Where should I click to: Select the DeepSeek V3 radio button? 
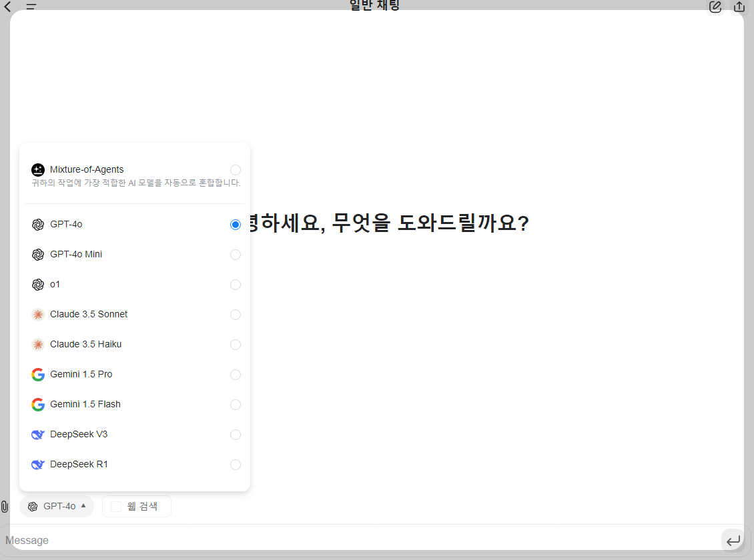235,435
